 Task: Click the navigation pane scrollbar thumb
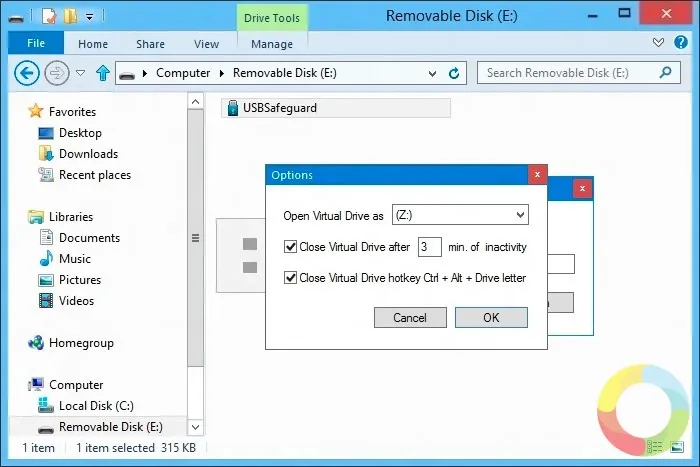(x=196, y=238)
